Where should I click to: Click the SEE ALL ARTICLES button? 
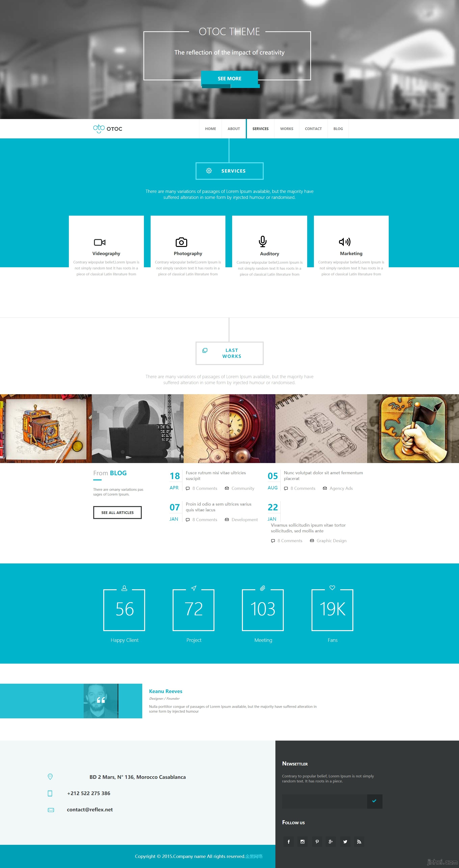coord(112,513)
